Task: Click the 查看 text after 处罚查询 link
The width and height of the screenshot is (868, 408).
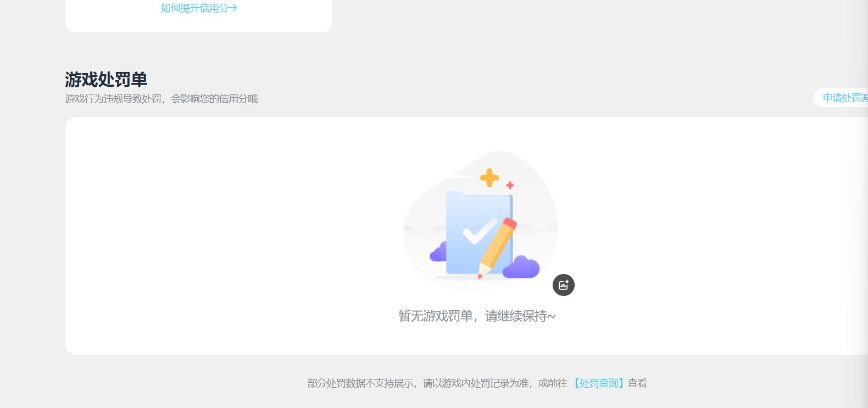Action: (637, 383)
